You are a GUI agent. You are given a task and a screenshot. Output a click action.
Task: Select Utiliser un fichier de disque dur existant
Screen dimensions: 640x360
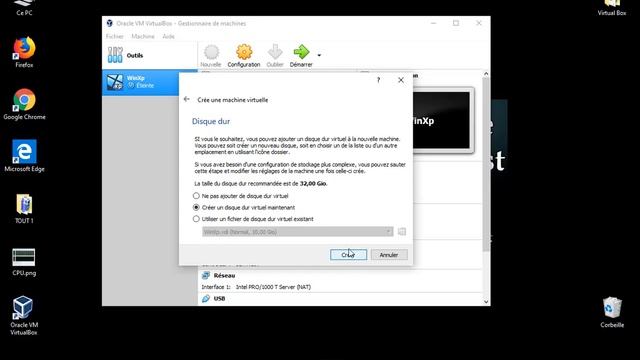coord(253,219)
